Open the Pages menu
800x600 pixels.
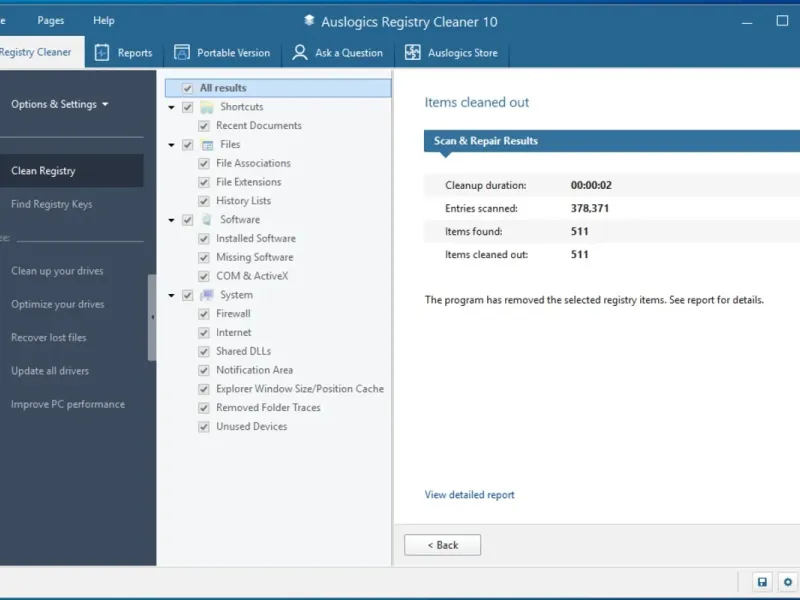51,20
